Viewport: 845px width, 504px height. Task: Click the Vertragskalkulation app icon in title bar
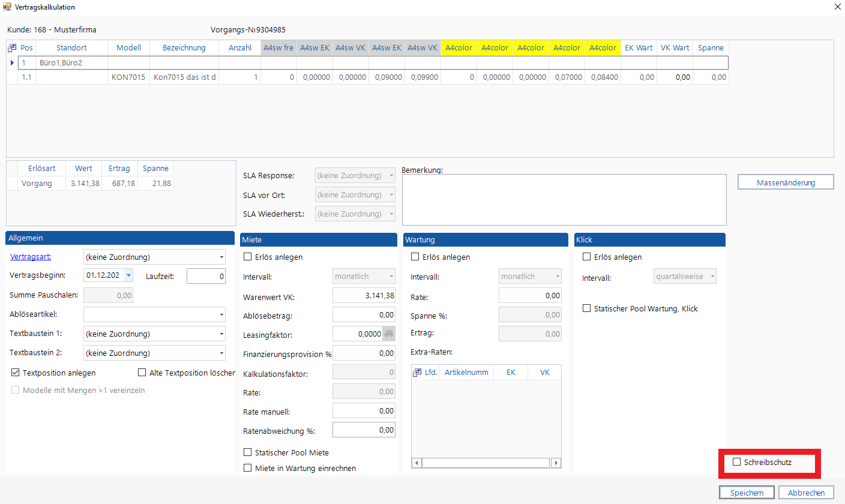tap(7, 7)
